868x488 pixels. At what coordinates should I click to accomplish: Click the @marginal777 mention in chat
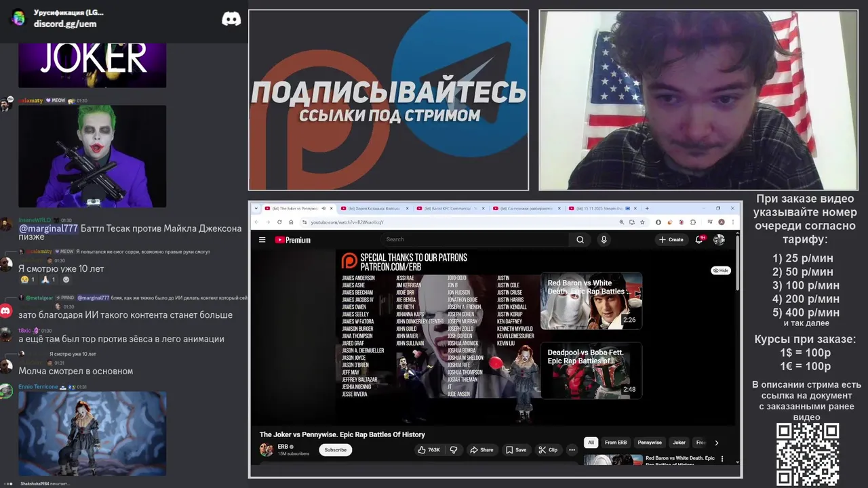(48, 229)
